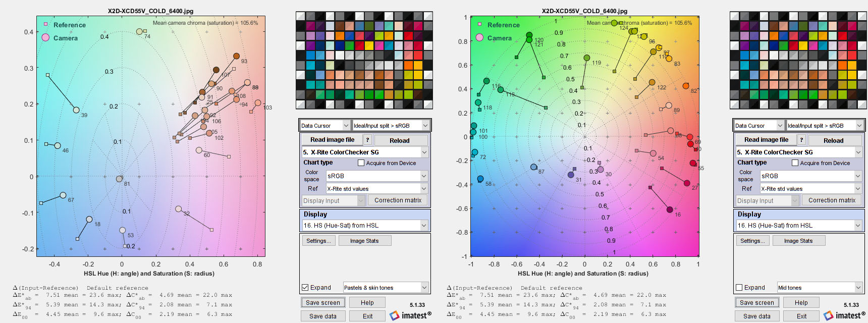This screenshot has height=323, width=868.
Task: Pick the red camera point labeled 27
Action: tap(687, 183)
